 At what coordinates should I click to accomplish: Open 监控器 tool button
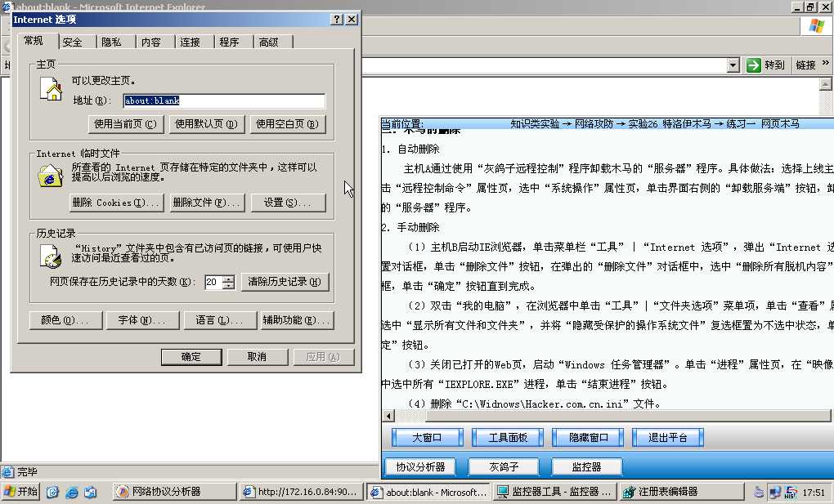click(x=587, y=466)
